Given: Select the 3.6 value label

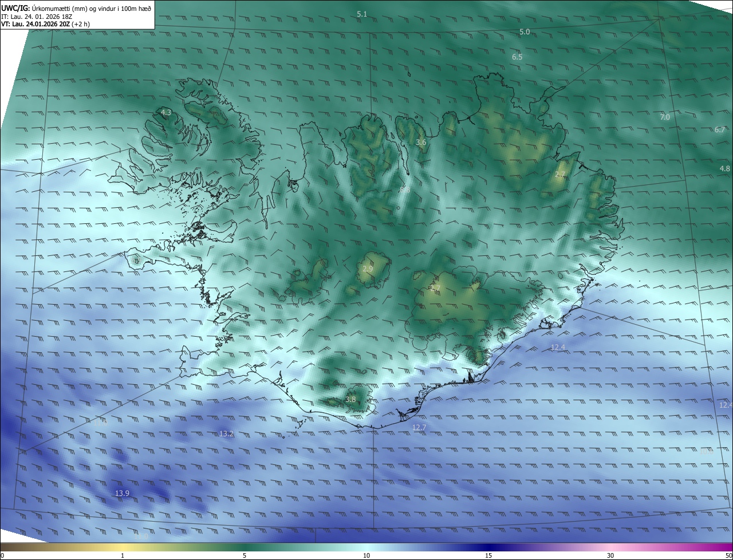Looking at the screenshot, I should click(x=421, y=142).
